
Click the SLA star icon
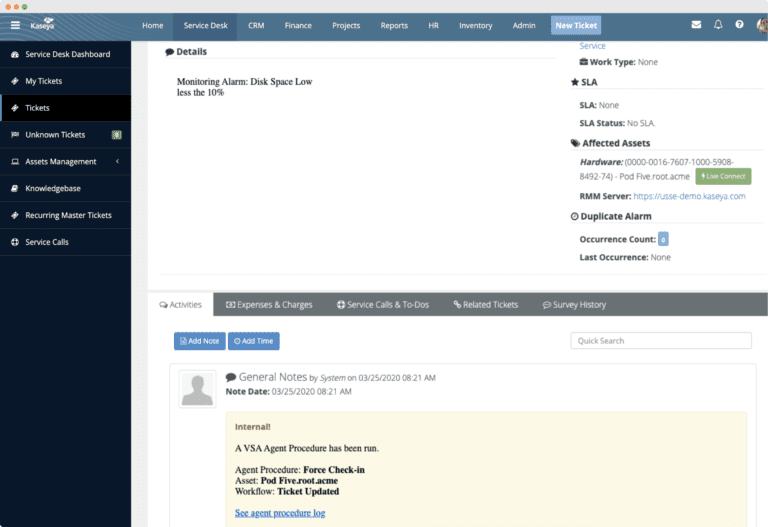tap(575, 82)
